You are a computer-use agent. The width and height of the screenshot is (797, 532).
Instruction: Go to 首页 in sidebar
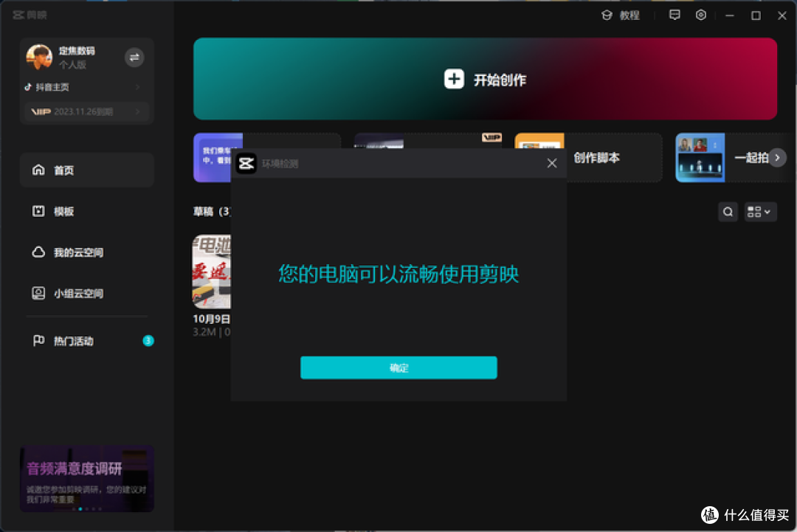[x=87, y=170]
